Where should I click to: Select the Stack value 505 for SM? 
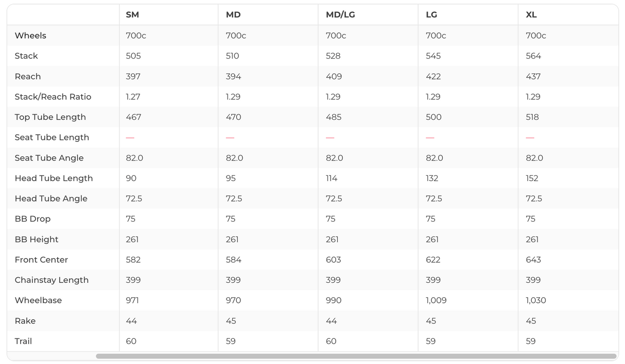click(x=133, y=56)
